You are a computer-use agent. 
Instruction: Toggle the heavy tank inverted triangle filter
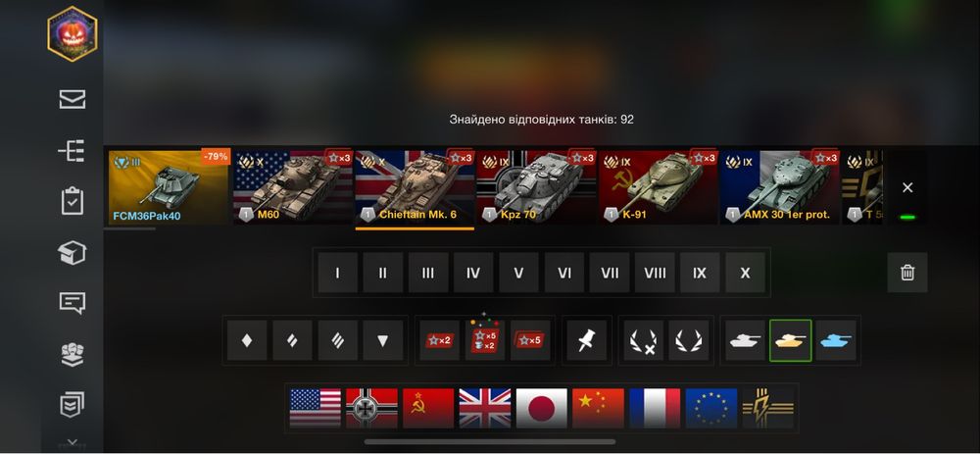(383, 340)
